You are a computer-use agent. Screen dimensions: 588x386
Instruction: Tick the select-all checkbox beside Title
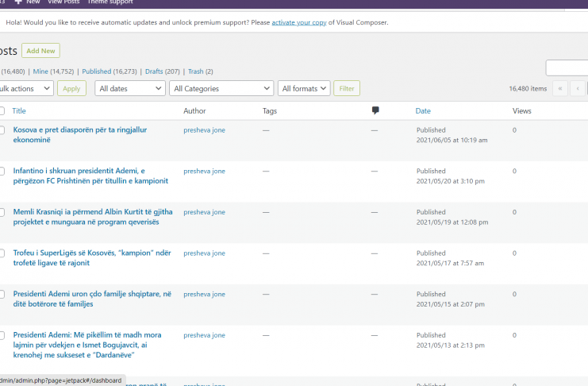[2, 111]
